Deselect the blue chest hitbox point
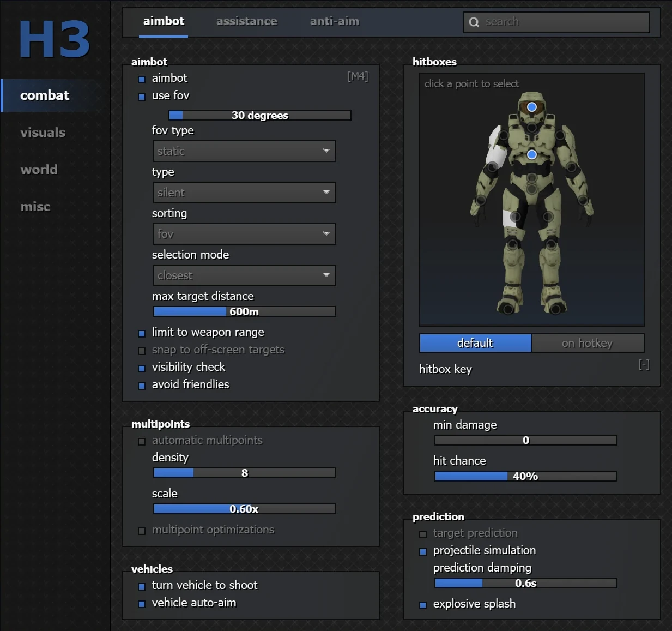Screen dimensions: 672x631 (x=532, y=154)
